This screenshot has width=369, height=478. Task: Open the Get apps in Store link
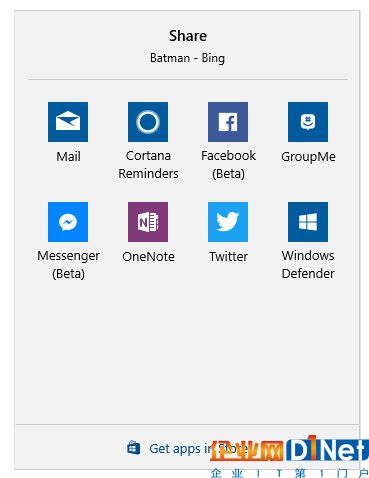tap(198, 449)
